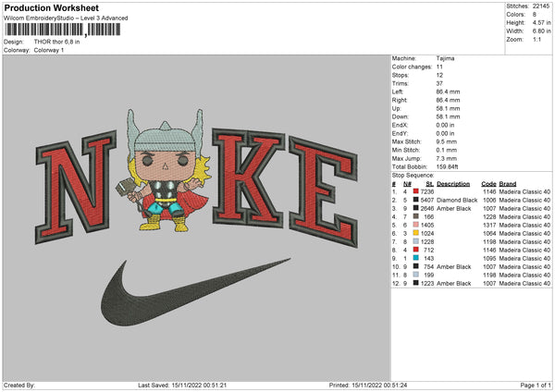This screenshot has width=555, height=392.
Task: Select the Height value '4.57 in'
Action: tap(541, 22)
